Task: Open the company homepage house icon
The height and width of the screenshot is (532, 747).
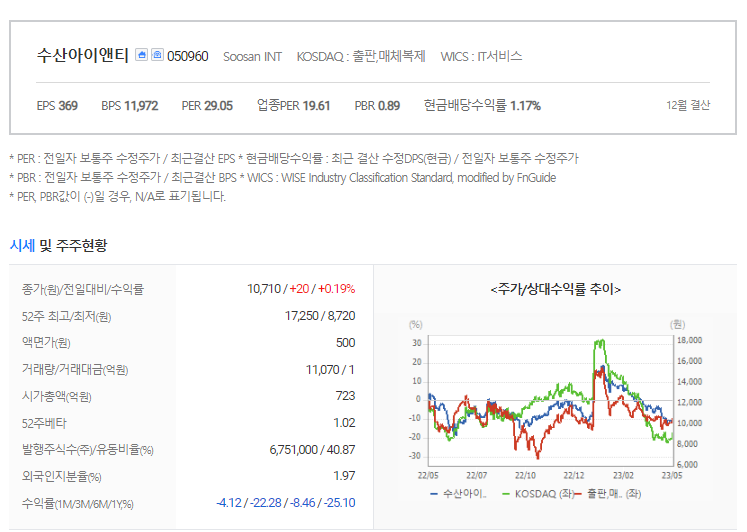Action: pyautogui.click(x=141, y=55)
